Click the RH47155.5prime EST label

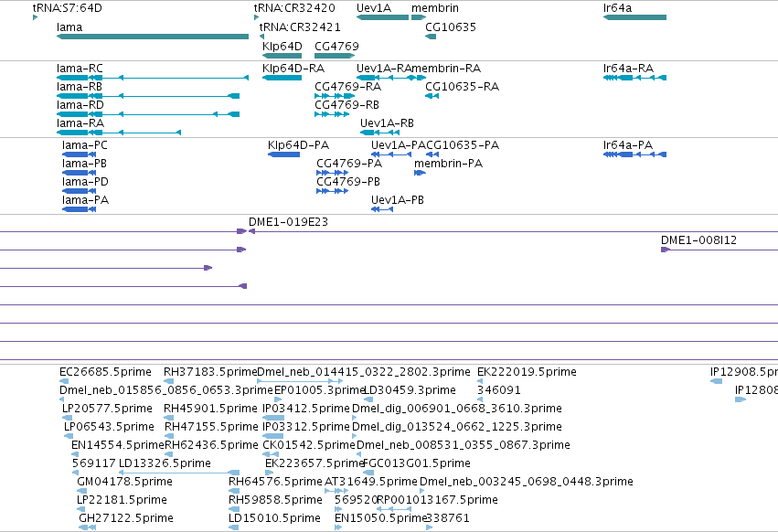tap(211, 427)
